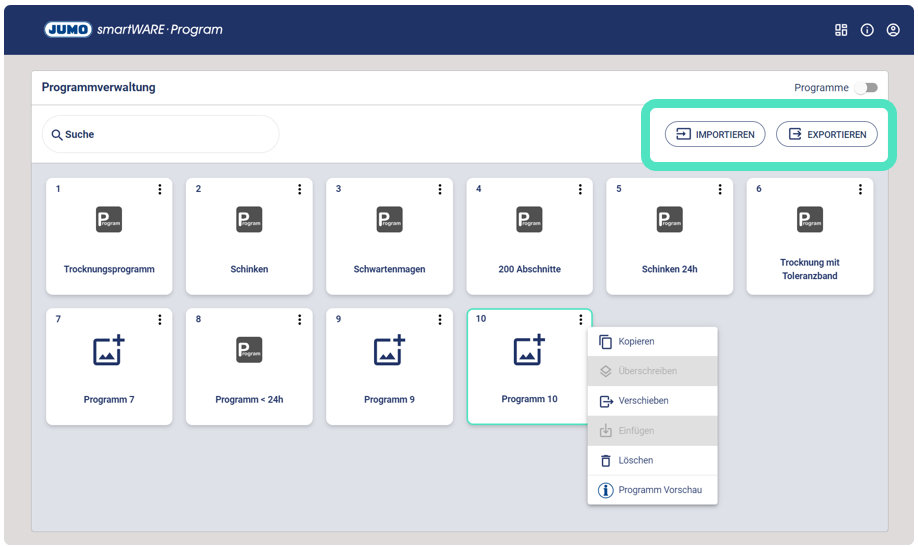Open the user account icon
The image size is (918, 547).
893,30
